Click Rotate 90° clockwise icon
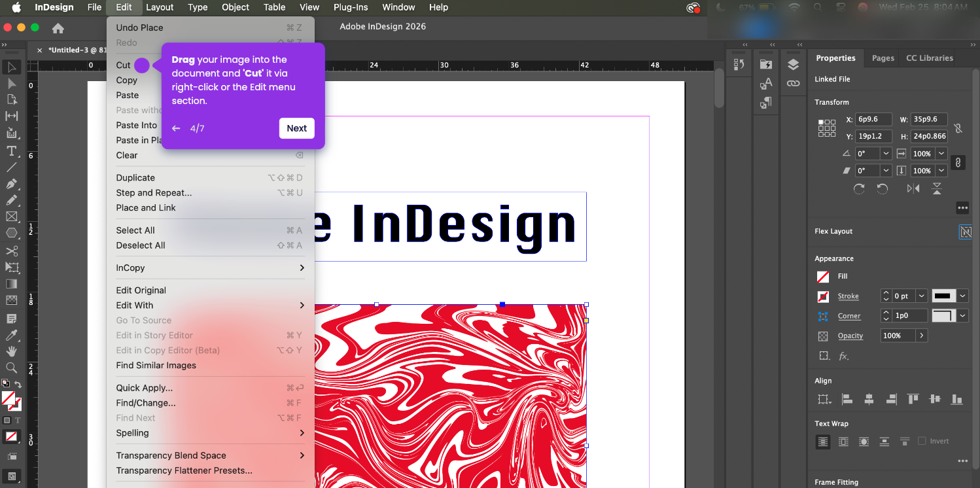The image size is (980, 488). coord(859,188)
